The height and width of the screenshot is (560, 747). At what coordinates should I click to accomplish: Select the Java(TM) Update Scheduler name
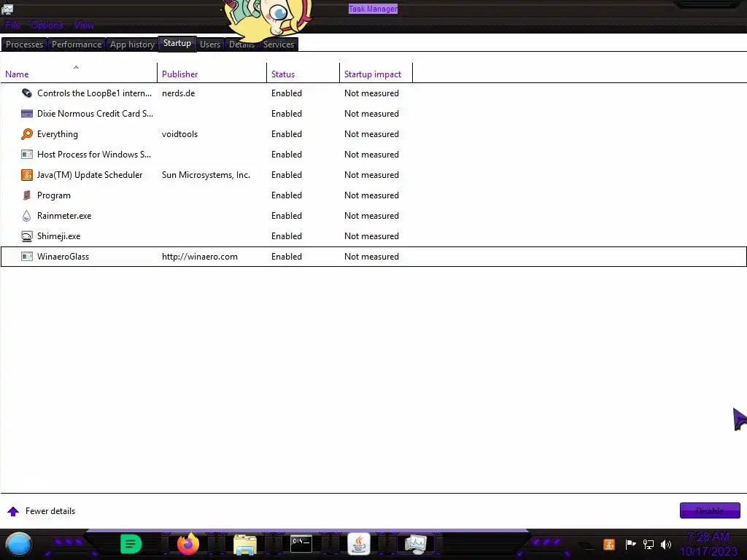[x=90, y=175]
